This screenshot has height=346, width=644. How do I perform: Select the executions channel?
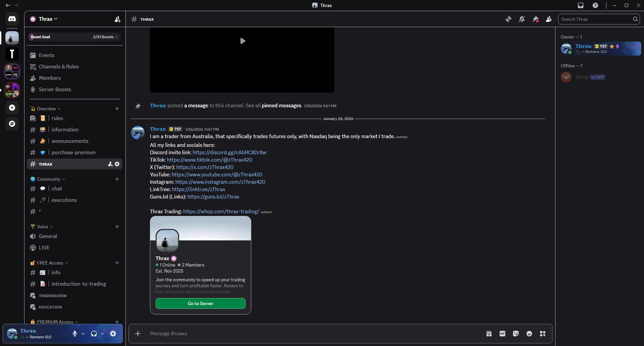coord(74,200)
